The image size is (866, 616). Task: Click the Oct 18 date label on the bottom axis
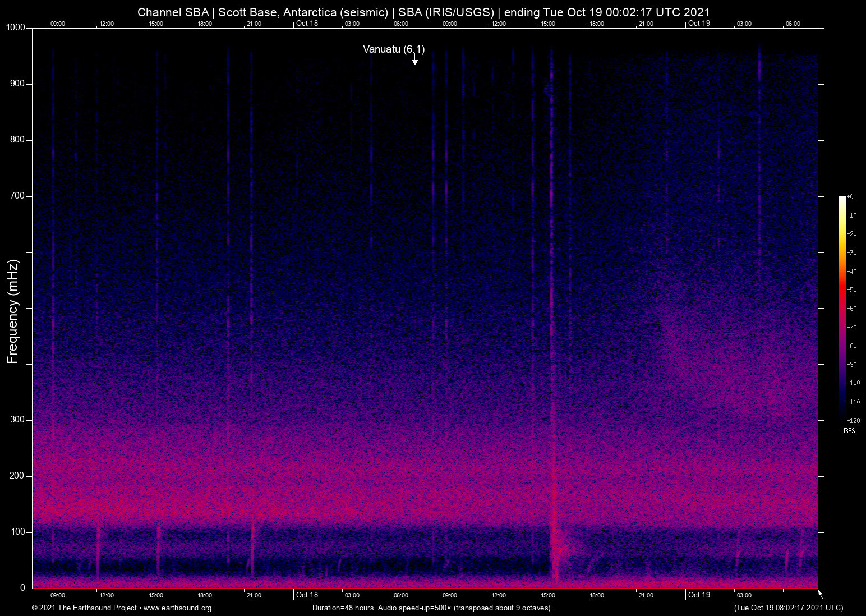point(307,595)
